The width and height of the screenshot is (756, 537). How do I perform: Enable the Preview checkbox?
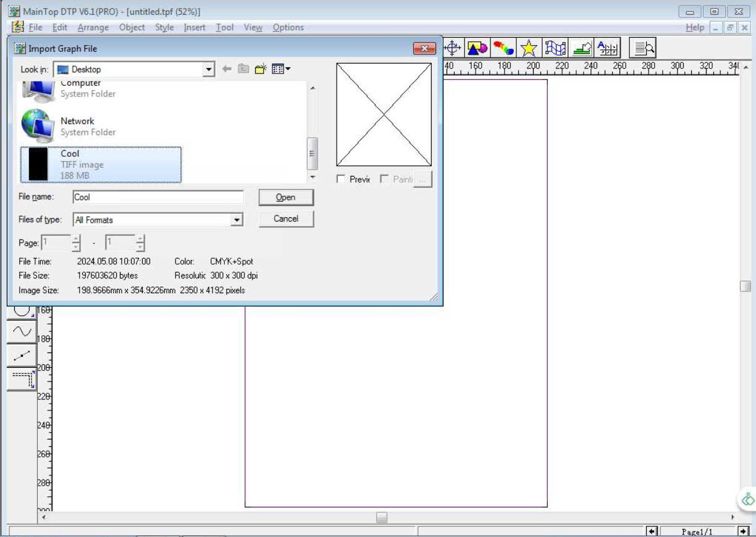(341, 179)
